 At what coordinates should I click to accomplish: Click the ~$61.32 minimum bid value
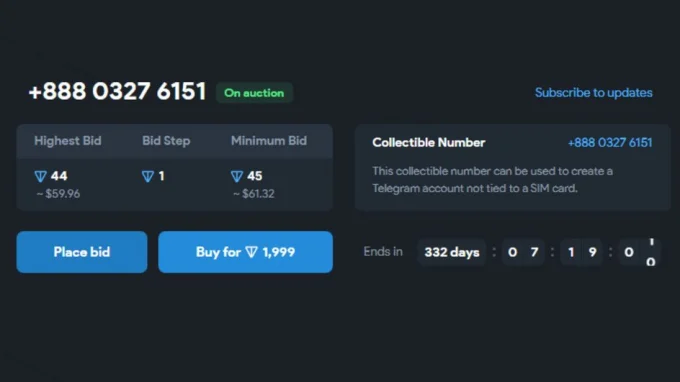click(254, 193)
